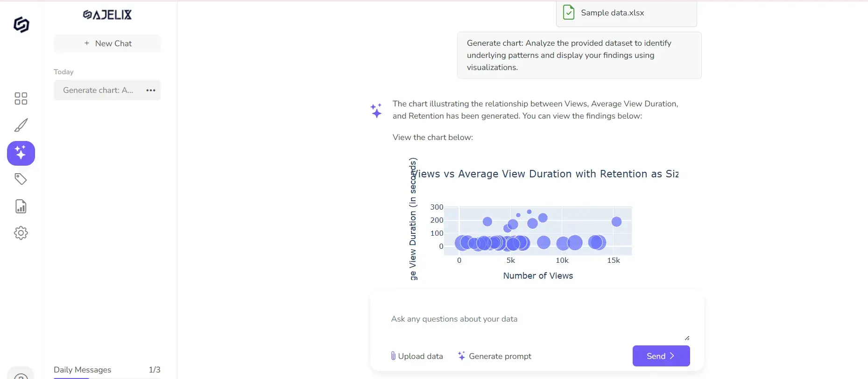
Task: Click Generate prompt below the input box
Action: (500, 356)
